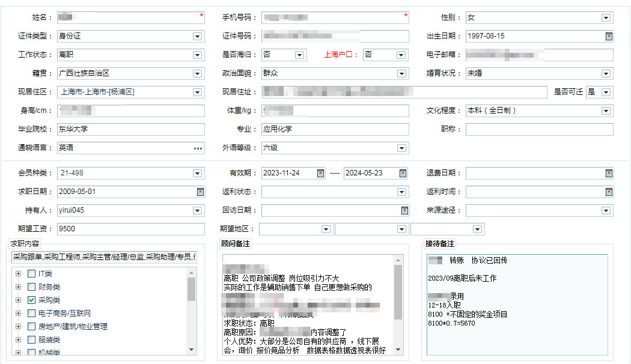Expand the 房地产/建筑/物业管理 tree node
The image size is (631, 364).
[x=18, y=327]
